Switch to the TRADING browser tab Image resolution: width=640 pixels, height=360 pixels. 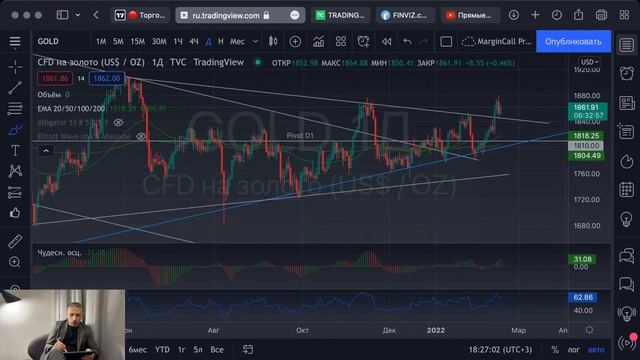coord(341,15)
